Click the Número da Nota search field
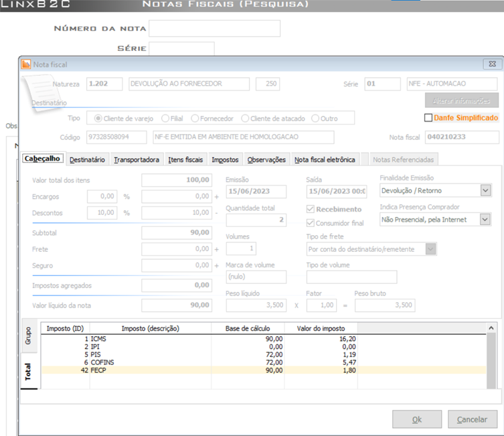 pyautogui.click(x=214, y=29)
